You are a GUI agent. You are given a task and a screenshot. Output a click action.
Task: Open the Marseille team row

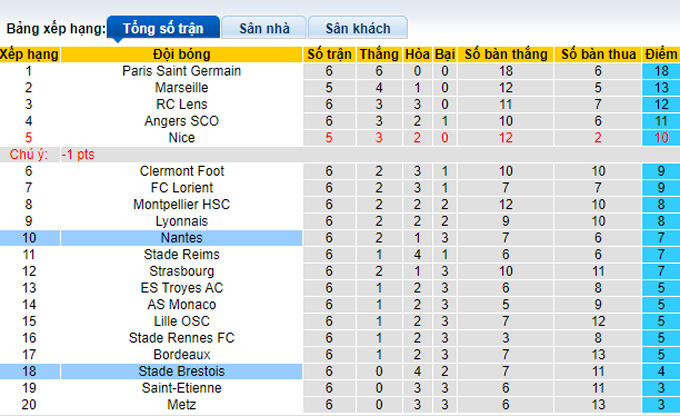click(181, 88)
